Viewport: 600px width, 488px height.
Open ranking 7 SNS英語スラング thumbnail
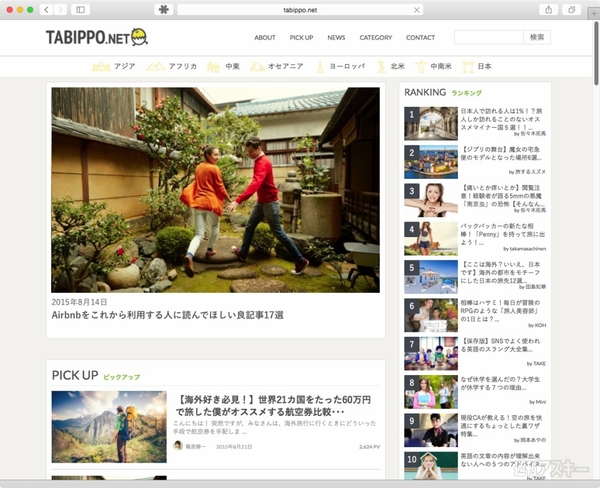(x=431, y=354)
